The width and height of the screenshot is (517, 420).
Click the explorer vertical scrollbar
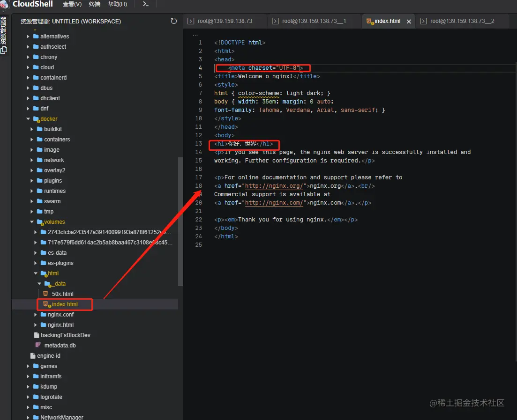(180, 221)
